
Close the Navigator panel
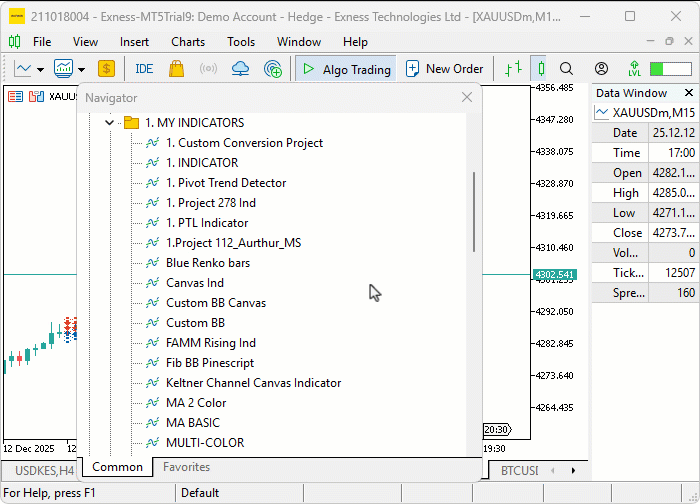[x=467, y=97]
